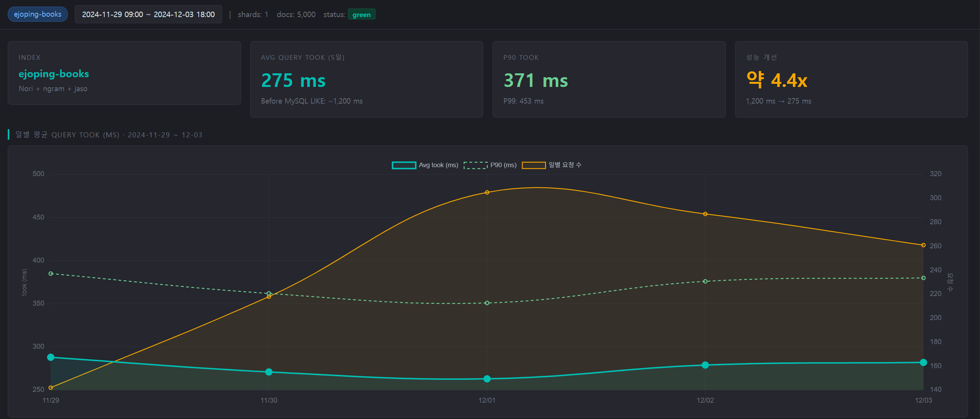Select the request count point on 12/02

pyautogui.click(x=705, y=214)
